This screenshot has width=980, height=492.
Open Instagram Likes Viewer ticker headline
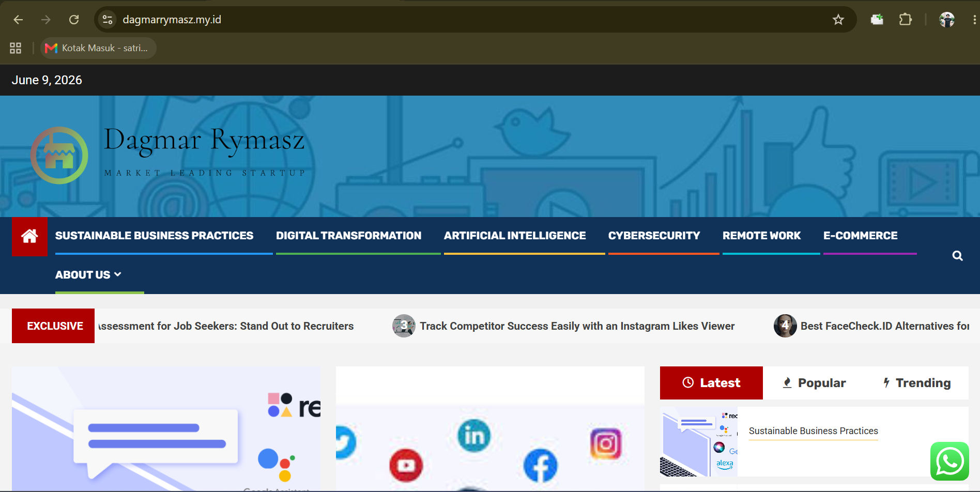(577, 326)
